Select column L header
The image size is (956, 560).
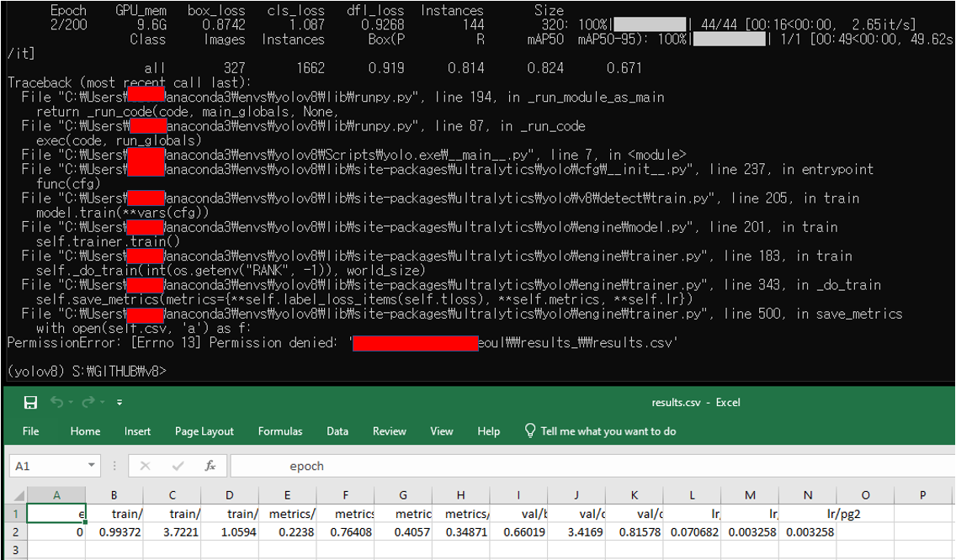692,494
